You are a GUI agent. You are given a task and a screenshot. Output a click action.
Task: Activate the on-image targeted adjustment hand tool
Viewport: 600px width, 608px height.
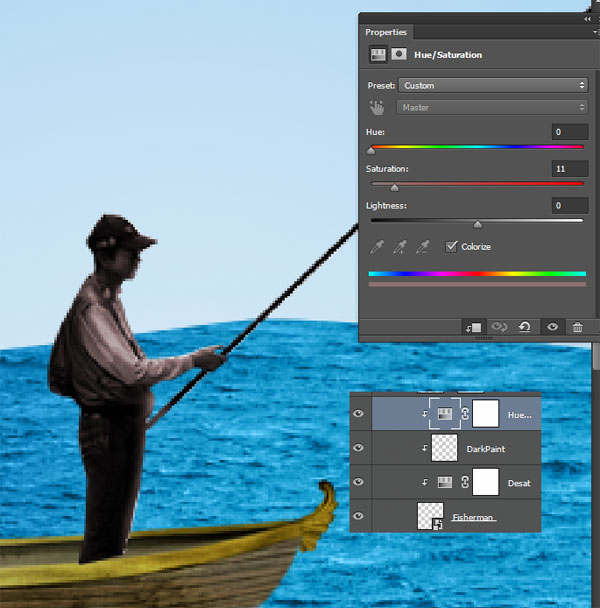click(x=377, y=107)
